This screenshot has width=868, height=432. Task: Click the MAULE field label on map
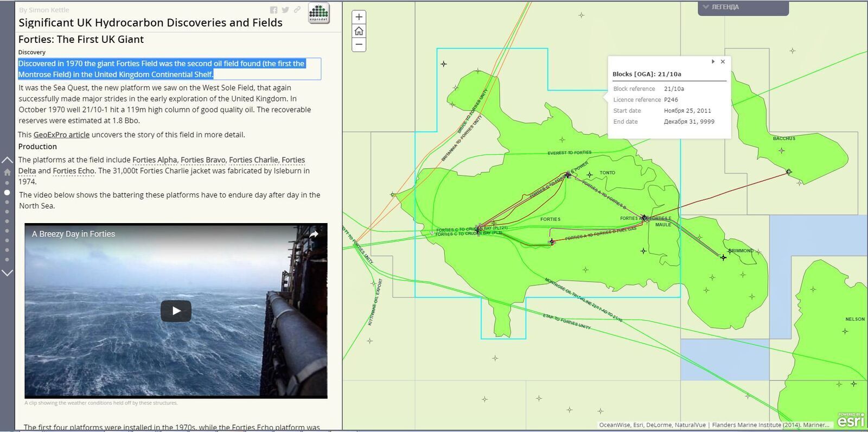coord(663,225)
